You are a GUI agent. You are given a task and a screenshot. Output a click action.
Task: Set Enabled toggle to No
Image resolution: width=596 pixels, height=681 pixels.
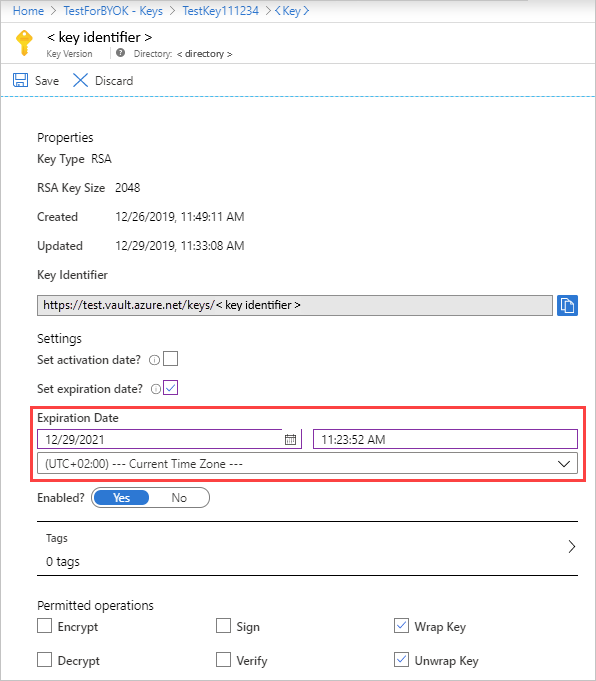pyautogui.click(x=179, y=498)
